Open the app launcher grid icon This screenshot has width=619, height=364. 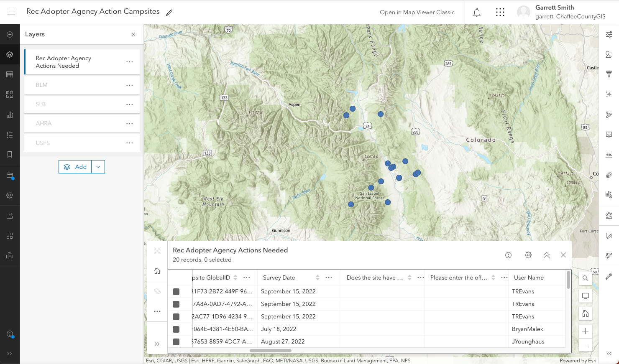(x=500, y=12)
